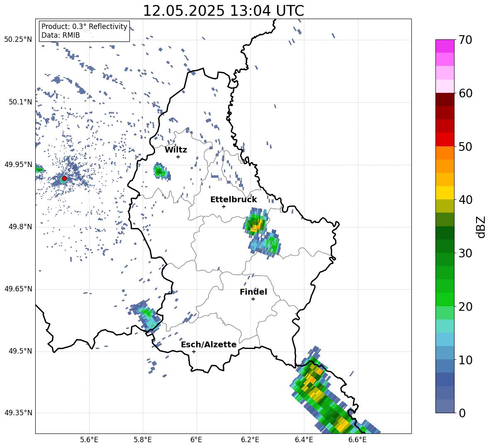491x448 pixels.
Task: Click the 49.5°N latitude label
Action: coord(21,351)
